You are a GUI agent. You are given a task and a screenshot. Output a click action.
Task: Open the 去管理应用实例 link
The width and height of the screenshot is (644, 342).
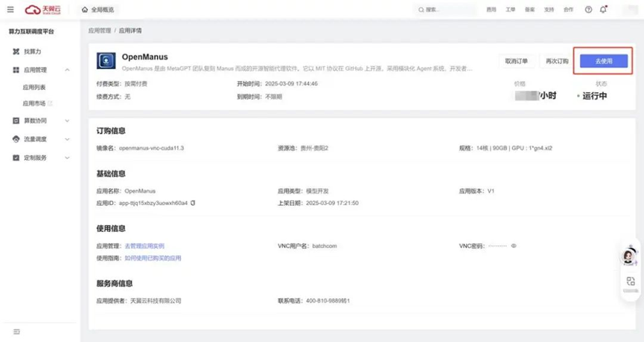click(144, 245)
